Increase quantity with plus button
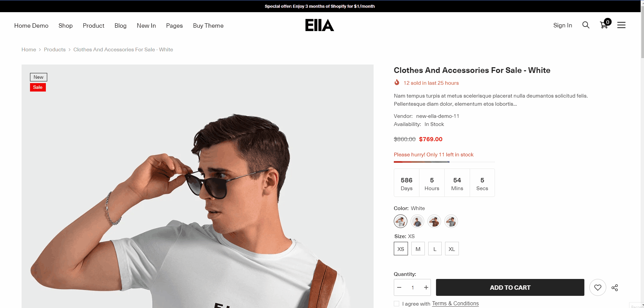Viewport: 644px width, 308px height. click(x=426, y=287)
